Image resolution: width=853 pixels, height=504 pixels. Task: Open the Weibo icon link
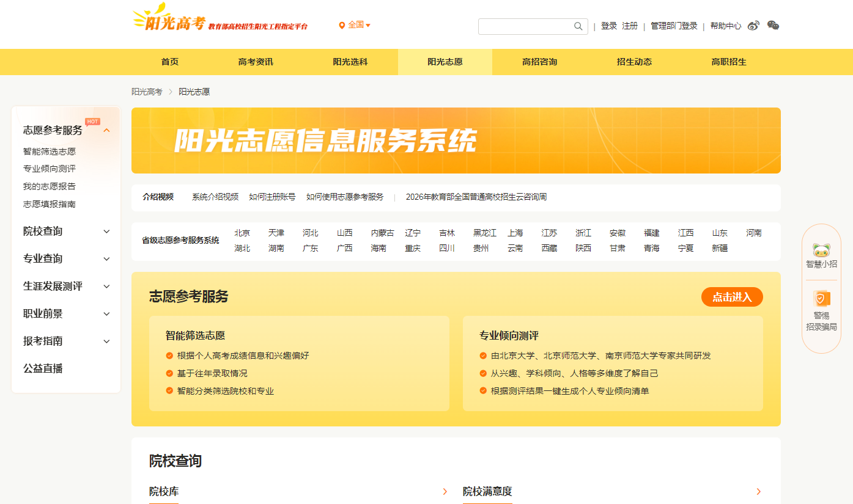[753, 26]
